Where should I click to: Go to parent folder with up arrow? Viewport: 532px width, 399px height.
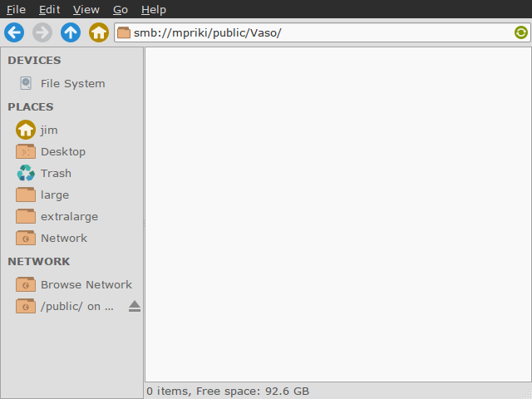point(71,32)
